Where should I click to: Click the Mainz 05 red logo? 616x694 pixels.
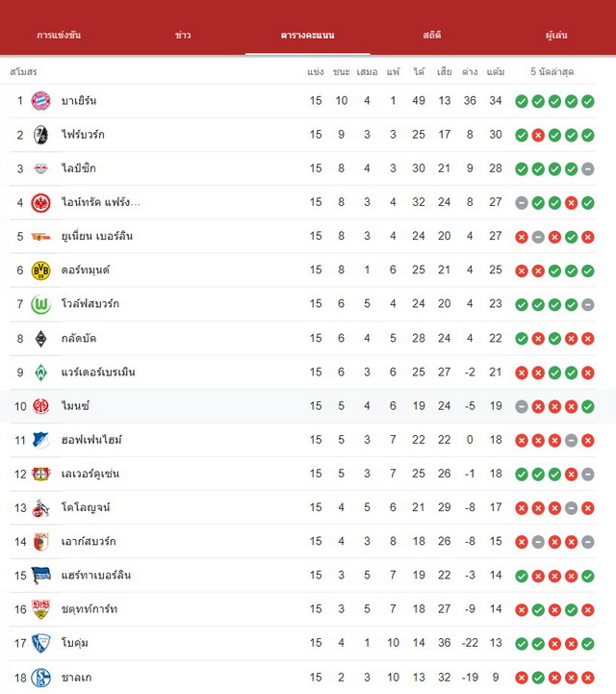pos(40,406)
